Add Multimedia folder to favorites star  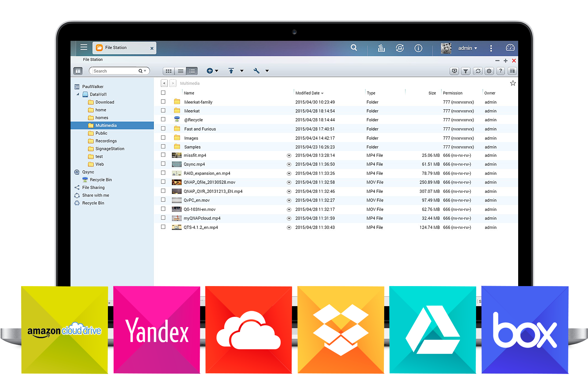pos(513,83)
